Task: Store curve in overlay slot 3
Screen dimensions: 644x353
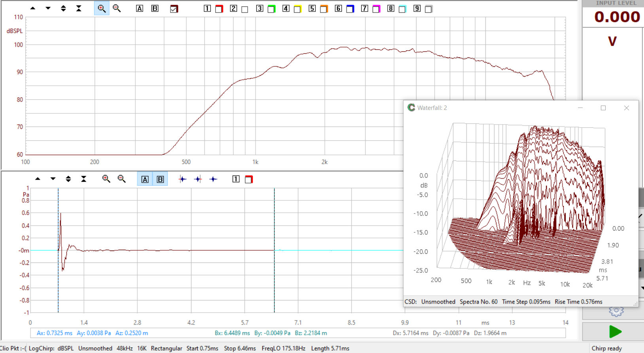Action: point(259,8)
